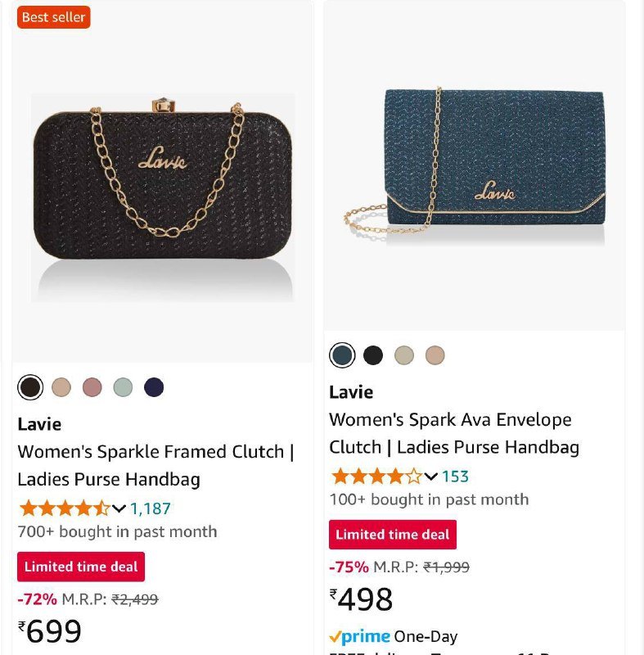The image size is (644, 655).
Task: Pick black swatch for Ava Envelope Clutch
Action: 373,355
